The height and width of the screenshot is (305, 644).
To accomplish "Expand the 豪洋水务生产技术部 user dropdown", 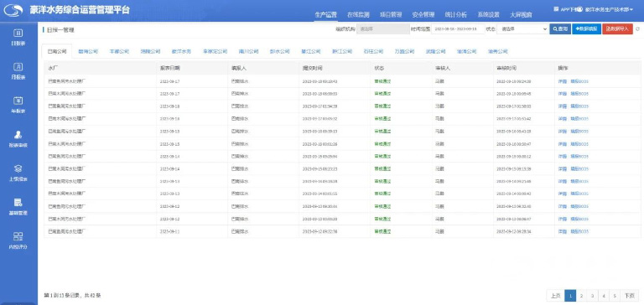I will point(609,8).
